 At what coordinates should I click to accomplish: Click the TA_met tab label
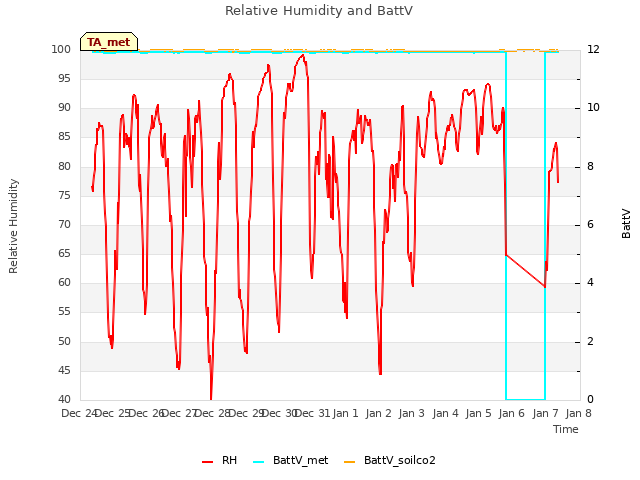coord(109,42)
